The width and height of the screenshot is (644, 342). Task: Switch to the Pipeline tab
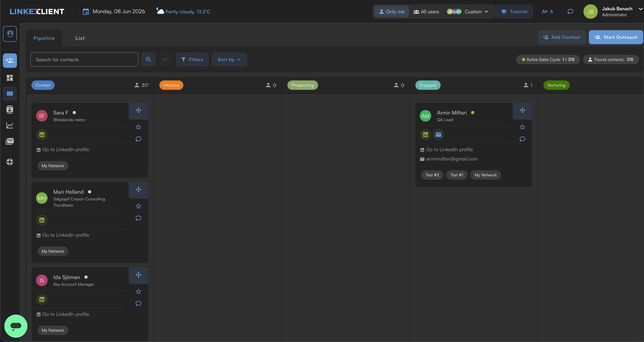point(44,38)
